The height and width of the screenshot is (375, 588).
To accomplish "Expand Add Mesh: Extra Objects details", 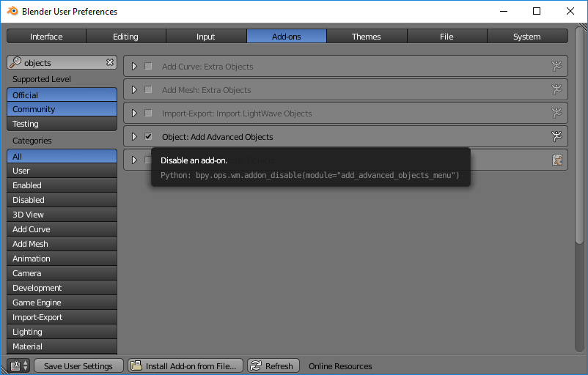I will [x=134, y=90].
